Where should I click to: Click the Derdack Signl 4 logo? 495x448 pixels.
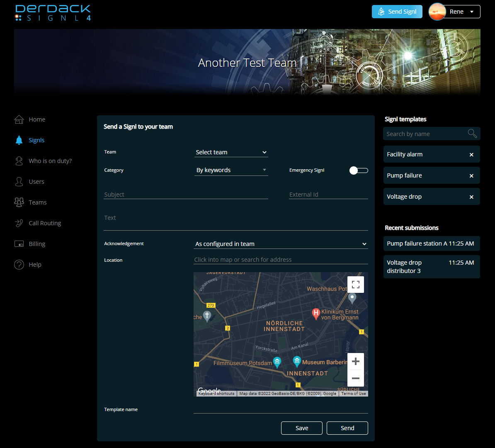click(53, 13)
